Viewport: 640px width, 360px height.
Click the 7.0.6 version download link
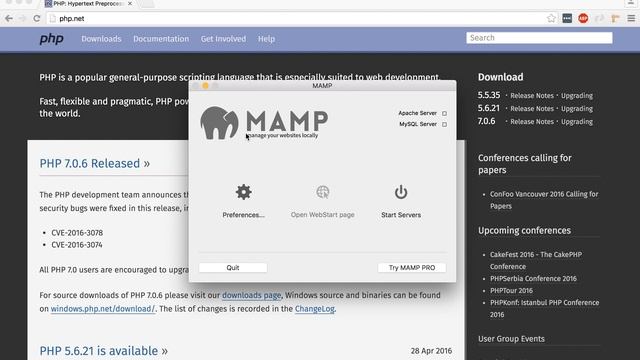pos(486,121)
